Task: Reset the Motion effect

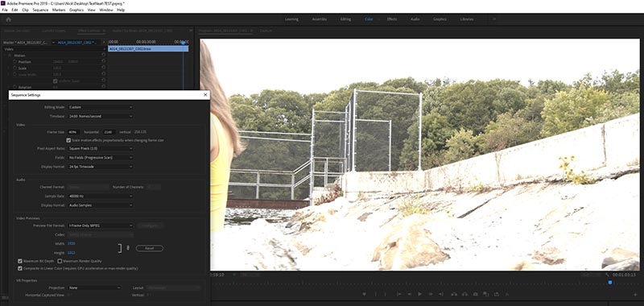Action: (x=104, y=55)
